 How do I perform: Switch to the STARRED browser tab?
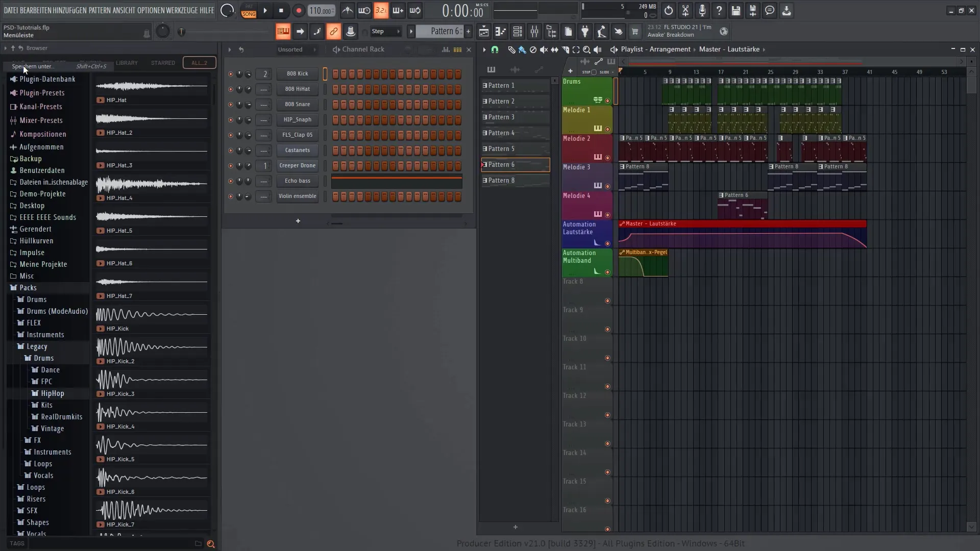(x=163, y=63)
